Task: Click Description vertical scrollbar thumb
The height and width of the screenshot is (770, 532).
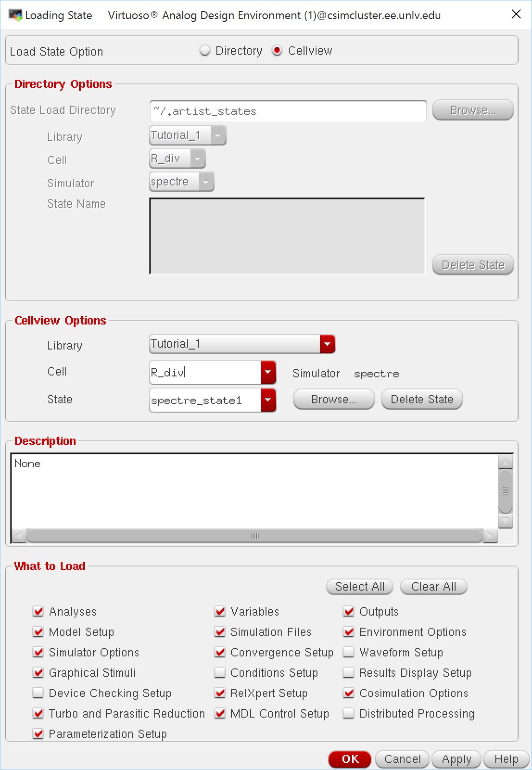Action: click(x=505, y=491)
